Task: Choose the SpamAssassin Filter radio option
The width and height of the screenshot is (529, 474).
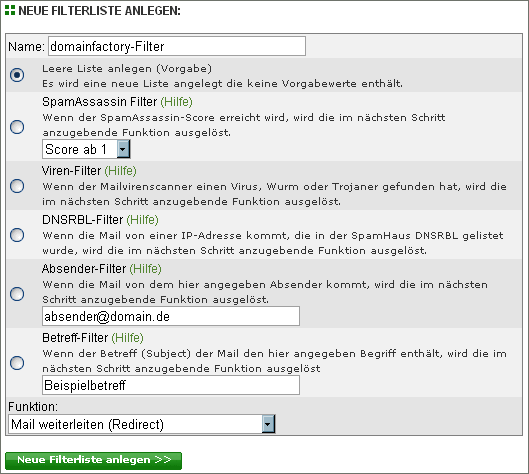Action: pos(17,127)
